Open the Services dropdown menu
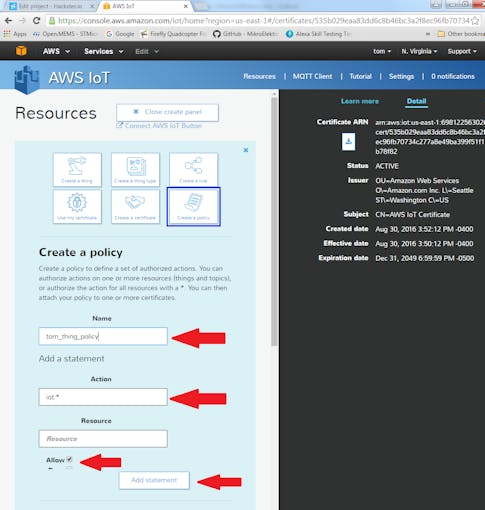485x510 pixels. tap(104, 51)
